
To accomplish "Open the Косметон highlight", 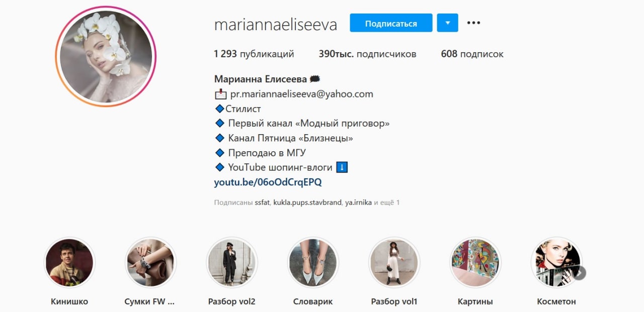I will [x=556, y=262].
